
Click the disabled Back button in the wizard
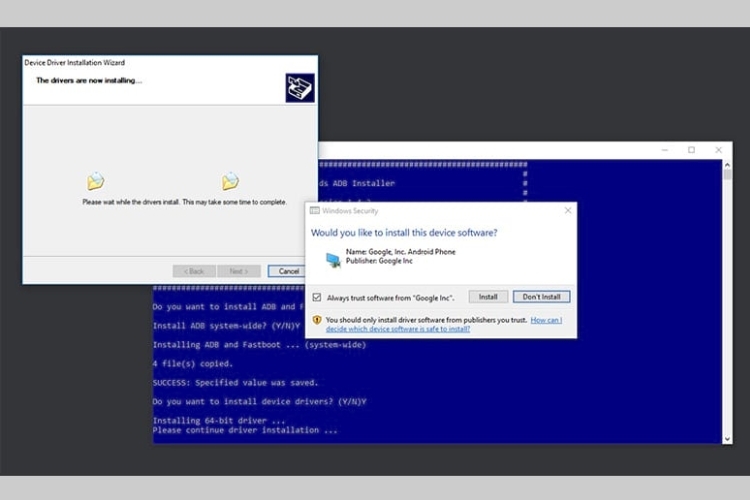click(x=194, y=271)
